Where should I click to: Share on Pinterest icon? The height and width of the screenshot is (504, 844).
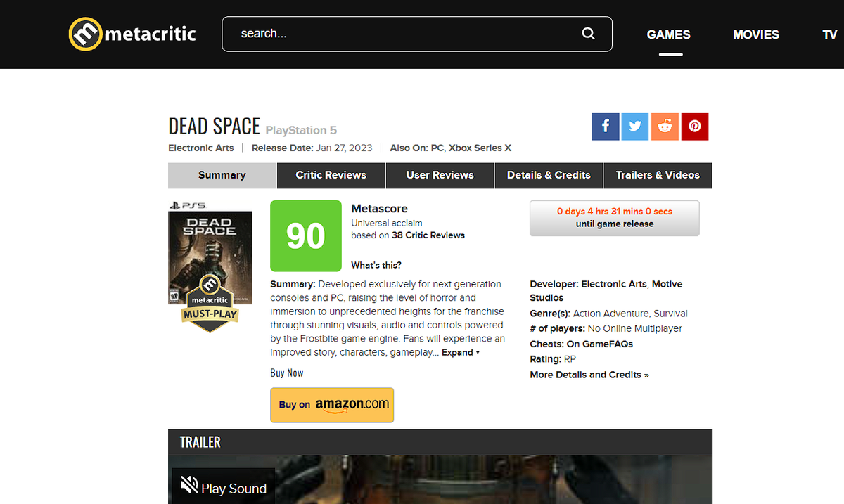point(695,127)
